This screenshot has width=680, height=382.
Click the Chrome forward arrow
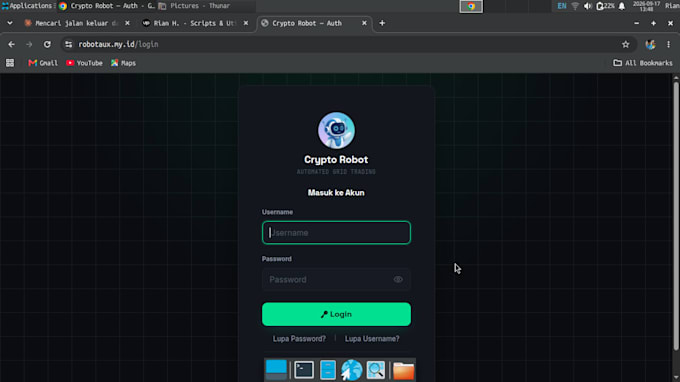coord(29,44)
